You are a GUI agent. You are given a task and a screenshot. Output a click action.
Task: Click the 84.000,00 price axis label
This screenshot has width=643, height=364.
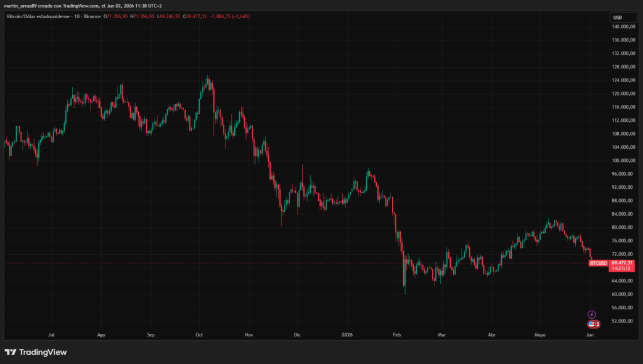tap(624, 214)
